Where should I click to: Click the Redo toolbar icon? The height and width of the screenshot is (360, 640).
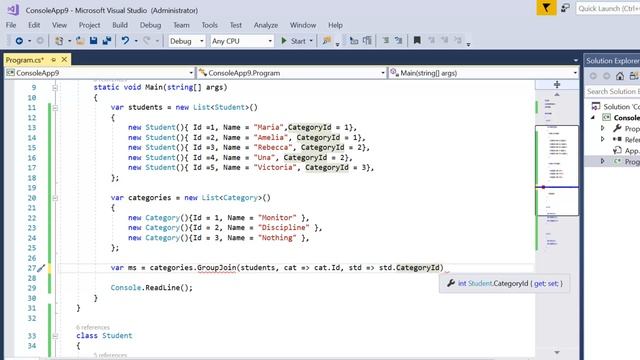[147, 41]
